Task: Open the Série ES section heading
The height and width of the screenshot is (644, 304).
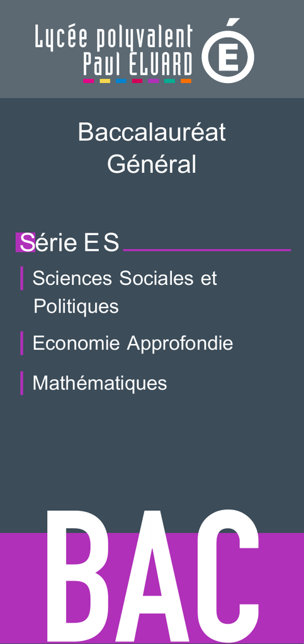Action: pyautogui.click(x=67, y=243)
